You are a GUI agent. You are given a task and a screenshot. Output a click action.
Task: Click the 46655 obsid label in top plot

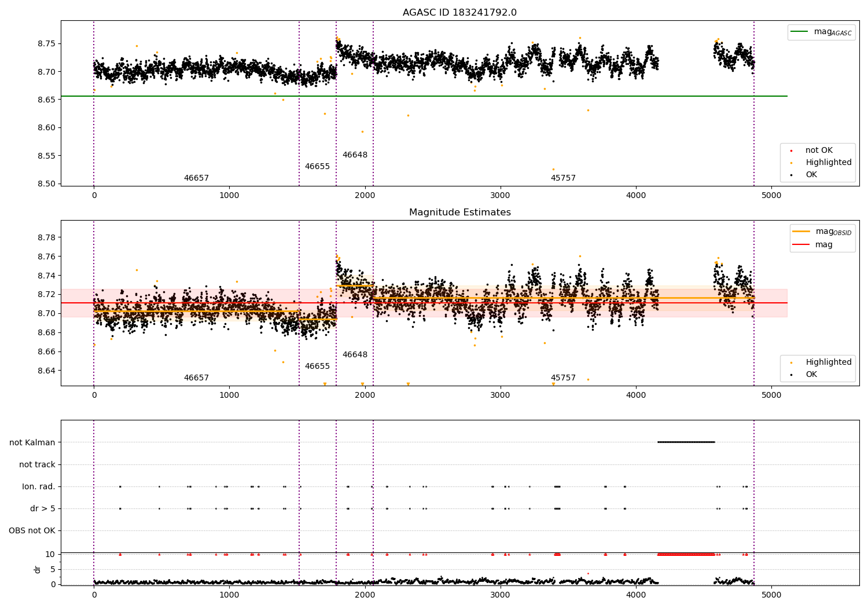[317, 167]
